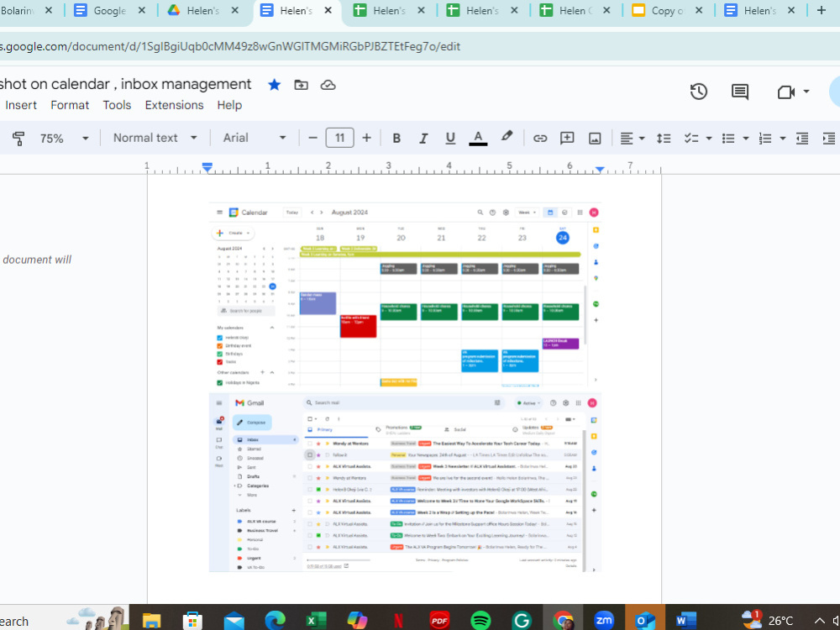Image resolution: width=840 pixels, height=630 pixels.
Task: Open Word from the taskbar
Action: coord(685,621)
